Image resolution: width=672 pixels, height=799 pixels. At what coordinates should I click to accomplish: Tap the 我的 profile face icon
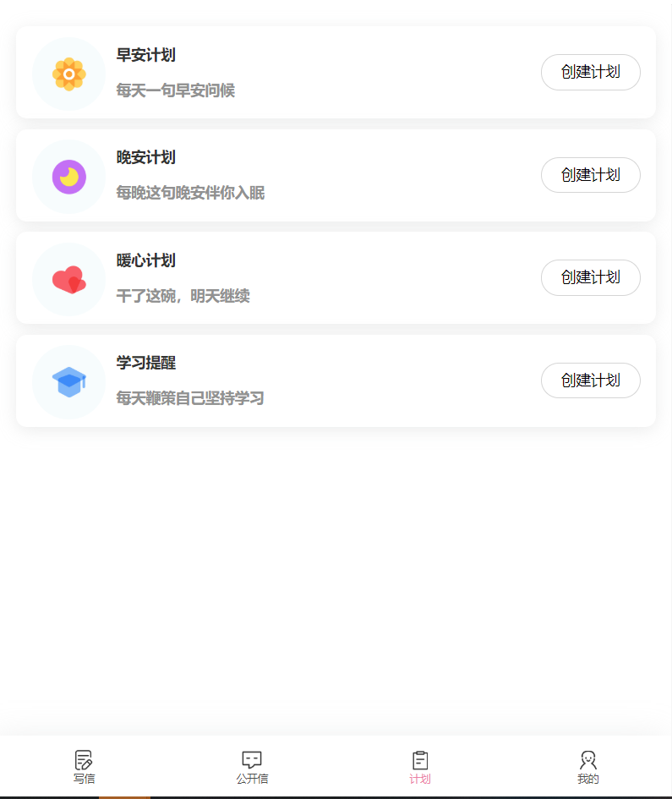[x=588, y=759]
